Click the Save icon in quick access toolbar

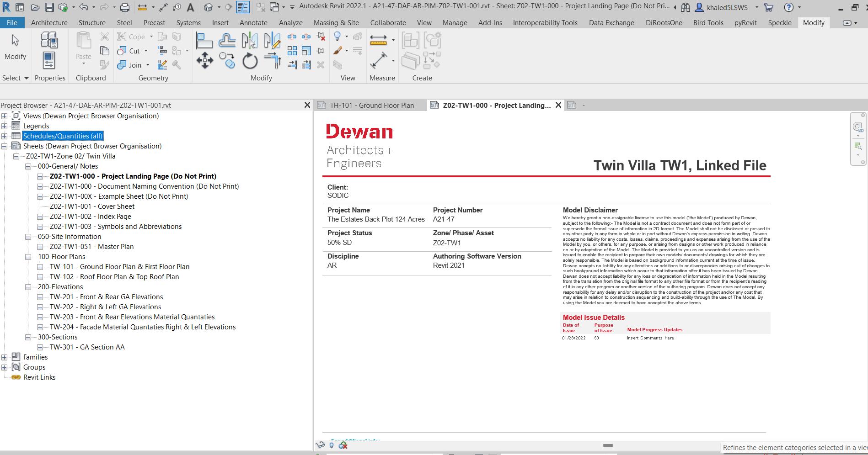click(x=49, y=7)
